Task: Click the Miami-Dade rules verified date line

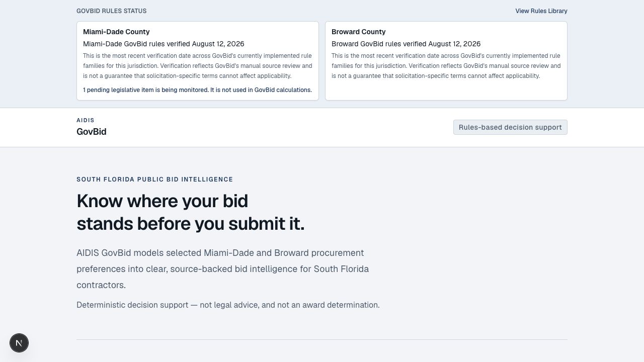Action: pyautogui.click(x=164, y=44)
